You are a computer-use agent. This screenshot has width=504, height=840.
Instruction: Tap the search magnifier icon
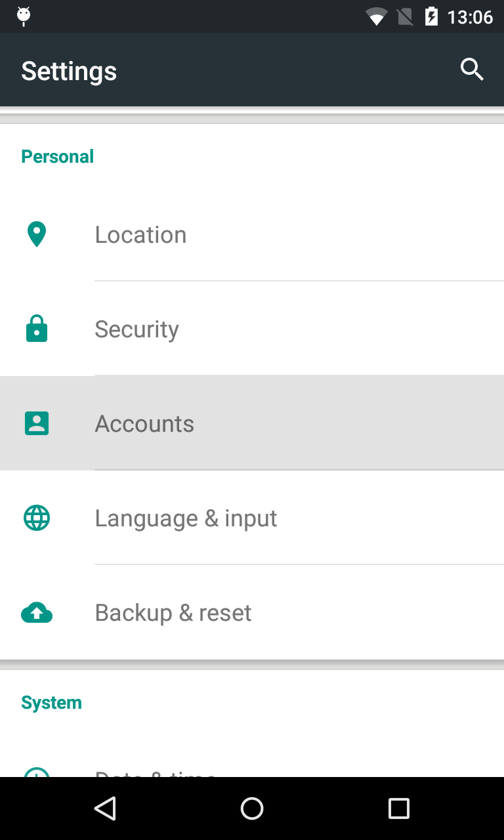click(x=472, y=70)
